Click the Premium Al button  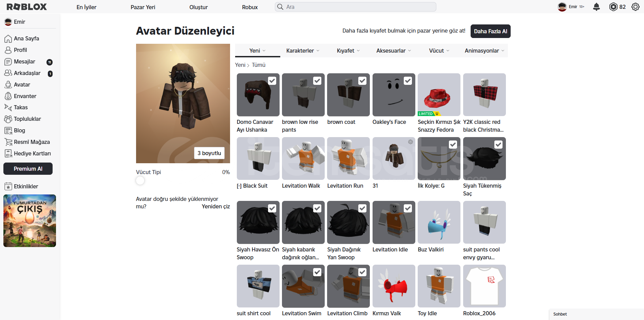pyautogui.click(x=28, y=169)
